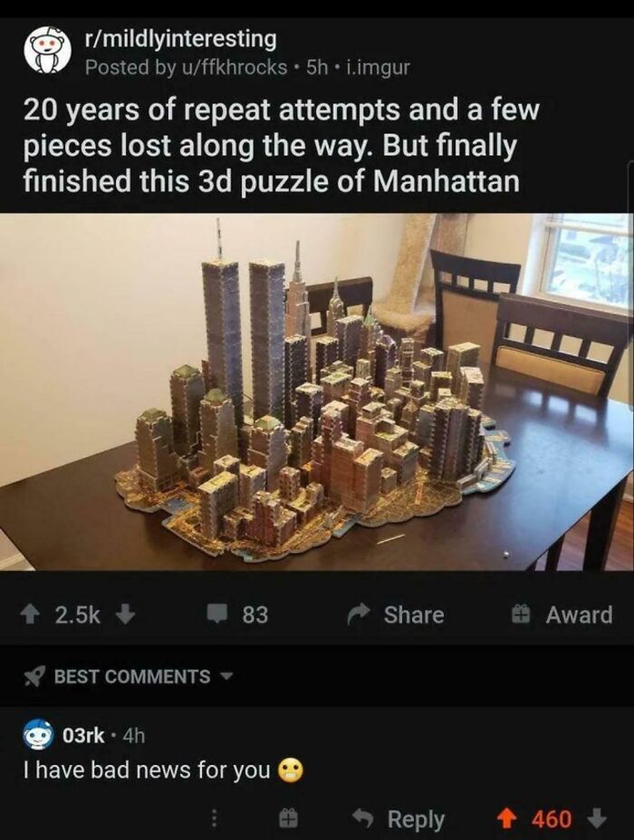Open the 83 comments icon
The image size is (634, 840).
tap(218, 615)
